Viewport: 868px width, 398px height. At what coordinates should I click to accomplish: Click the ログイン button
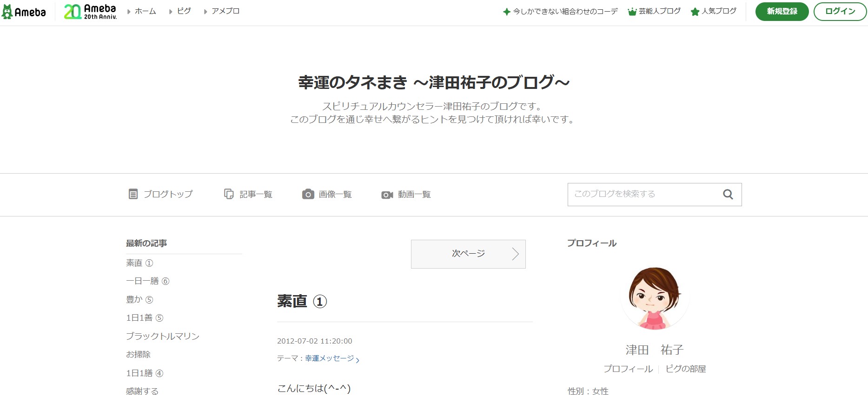[840, 12]
